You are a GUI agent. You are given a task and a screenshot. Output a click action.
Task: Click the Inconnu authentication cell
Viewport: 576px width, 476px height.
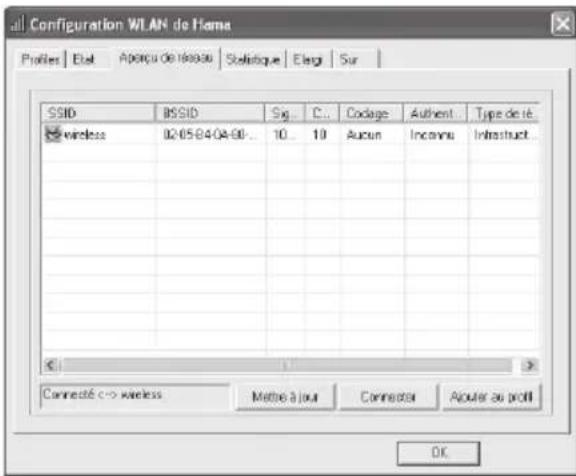[432, 135]
